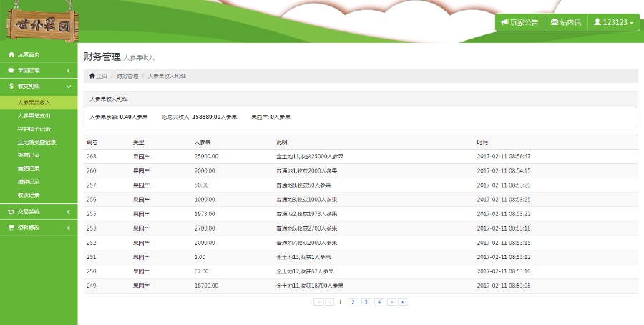
Task: Open 采蜜记录 submenu item
Action: [29, 155]
